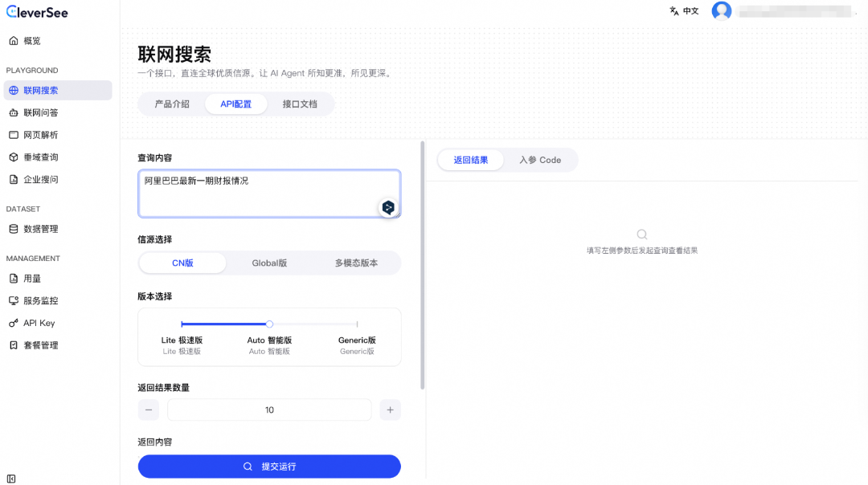Viewport: 868px width, 485px height.
Task: Click the 信源选择 section label
Action: click(x=155, y=239)
